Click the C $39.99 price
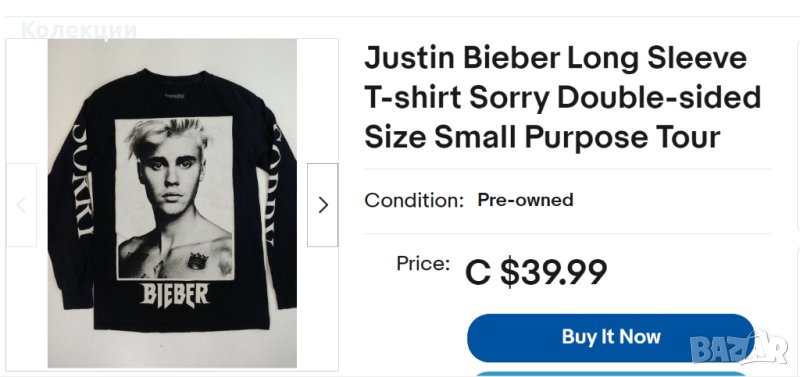Viewport: 800px width, 377px height. pos(536,272)
